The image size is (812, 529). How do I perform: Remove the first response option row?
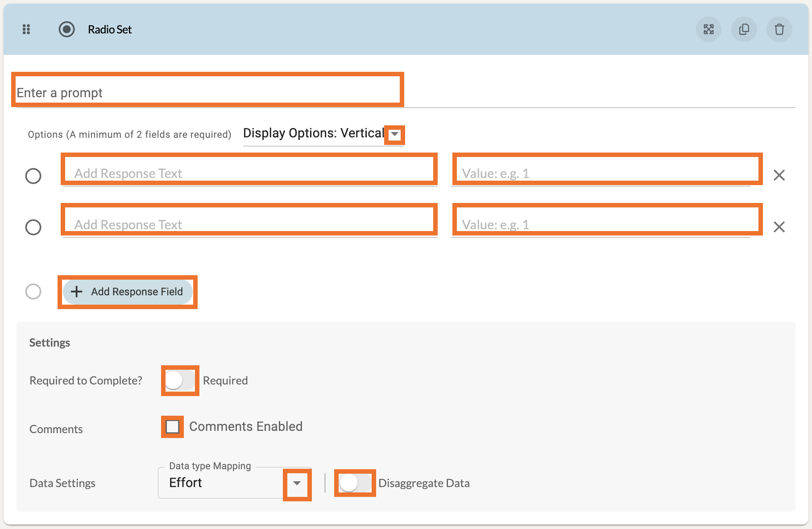(x=779, y=175)
